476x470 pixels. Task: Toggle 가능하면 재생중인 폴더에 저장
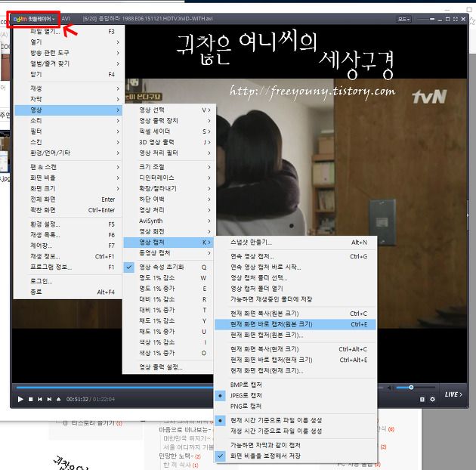point(295,299)
